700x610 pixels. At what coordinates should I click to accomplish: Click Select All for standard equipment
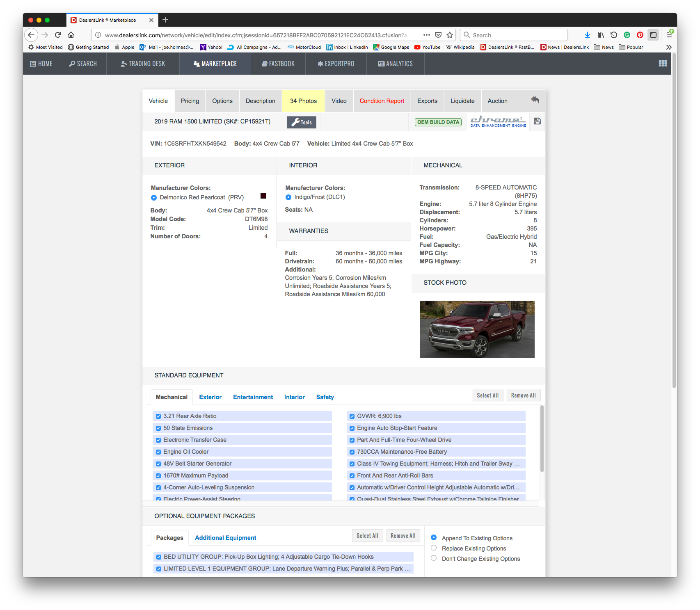tap(488, 395)
